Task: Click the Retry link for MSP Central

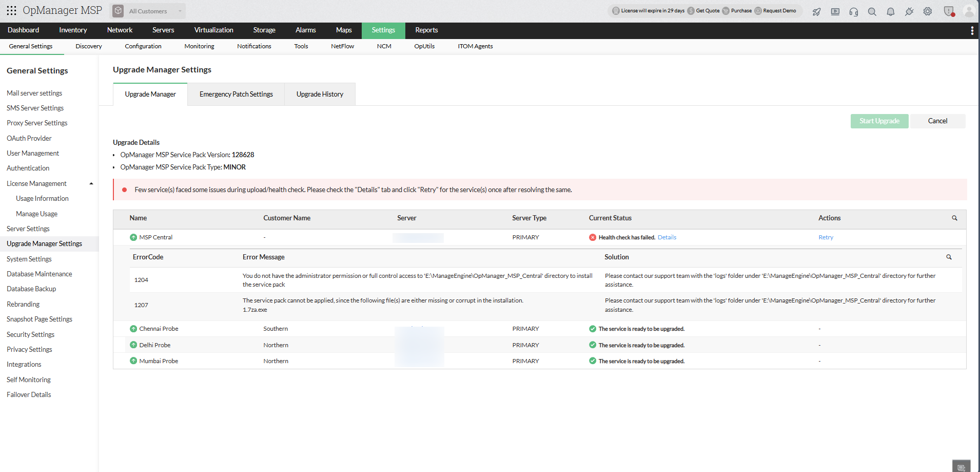Action: click(x=826, y=237)
